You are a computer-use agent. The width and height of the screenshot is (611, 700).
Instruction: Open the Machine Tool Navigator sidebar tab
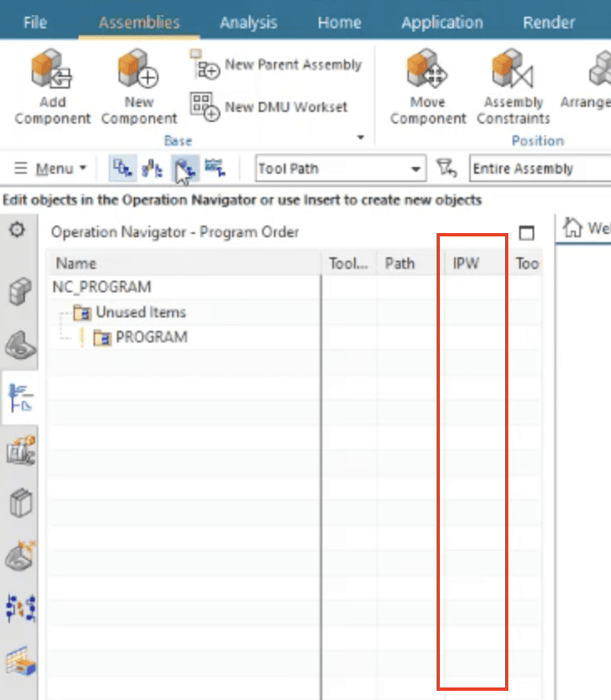pyautogui.click(x=21, y=450)
